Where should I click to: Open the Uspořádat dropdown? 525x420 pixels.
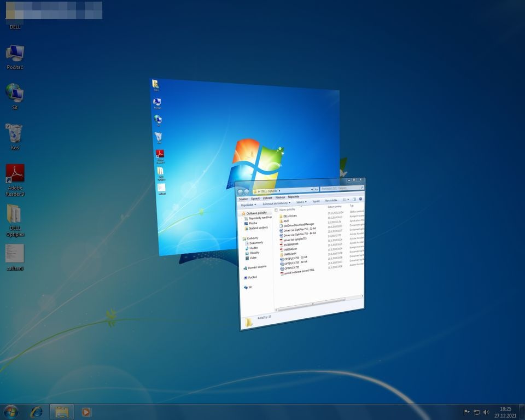pos(247,205)
